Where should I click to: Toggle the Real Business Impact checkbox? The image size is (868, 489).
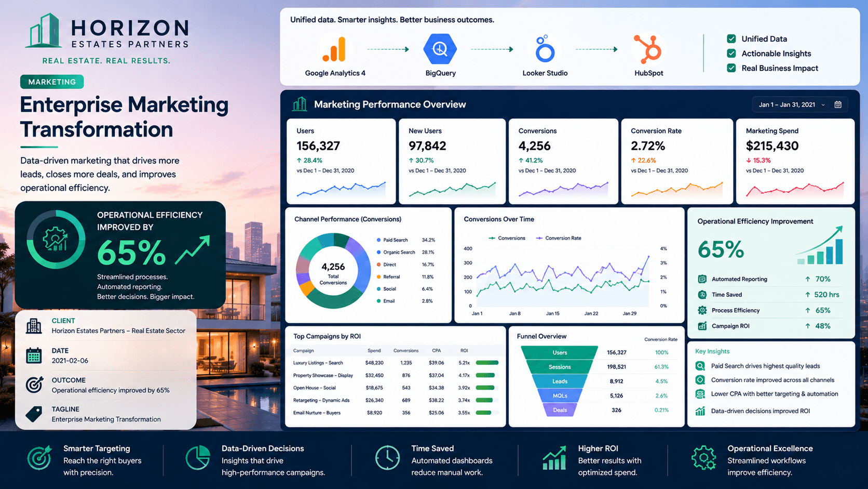[731, 68]
